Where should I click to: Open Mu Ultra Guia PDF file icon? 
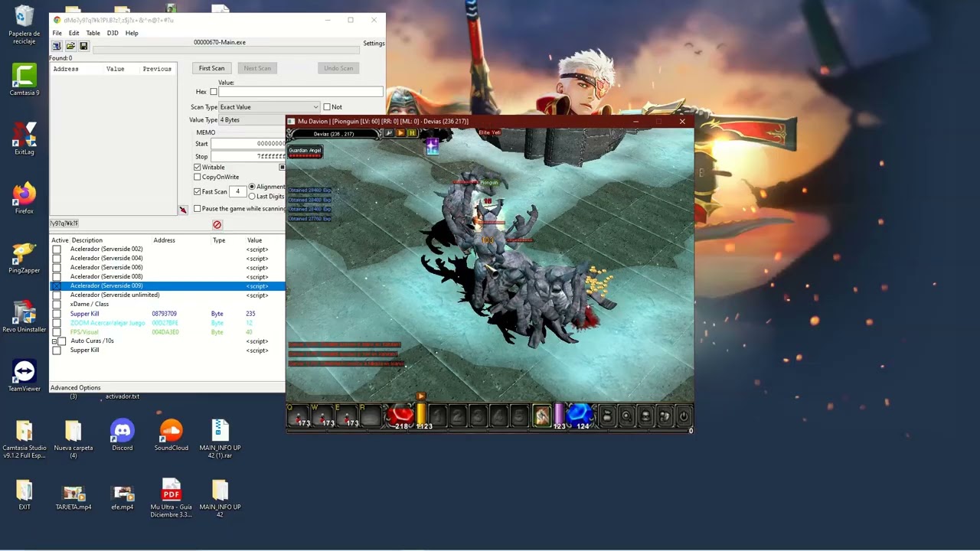point(171,497)
